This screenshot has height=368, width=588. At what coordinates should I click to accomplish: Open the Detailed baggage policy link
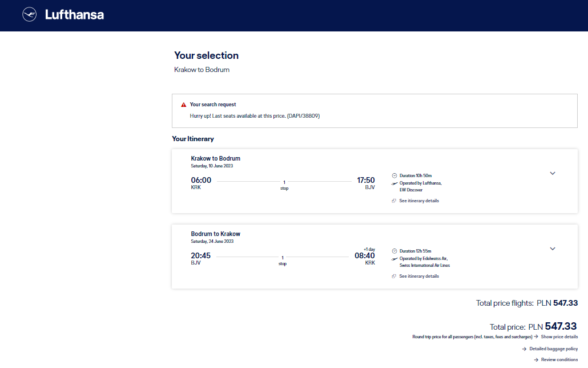[554, 349]
